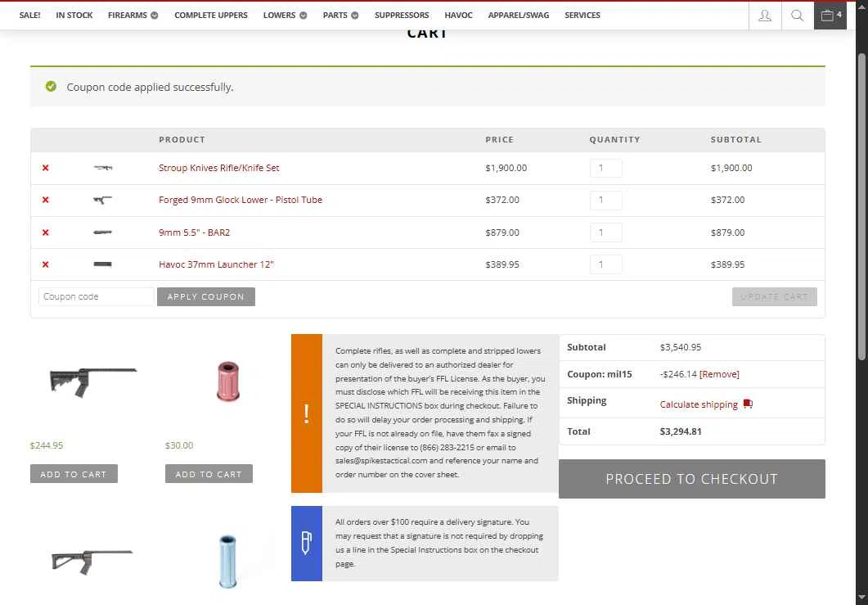
Task: Remove 9mm 5.5" BAR2 with red X
Action: pos(45,233)
